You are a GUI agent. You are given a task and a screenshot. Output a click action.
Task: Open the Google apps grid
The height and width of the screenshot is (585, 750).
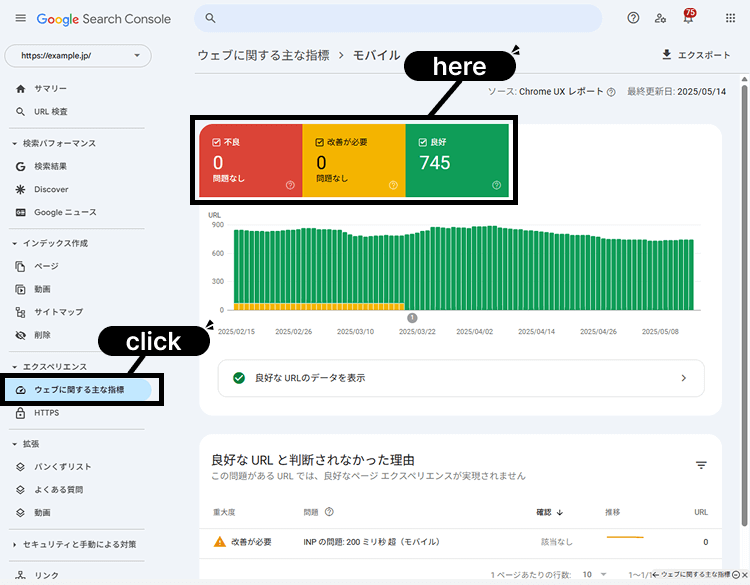click(x=717, y=19)
